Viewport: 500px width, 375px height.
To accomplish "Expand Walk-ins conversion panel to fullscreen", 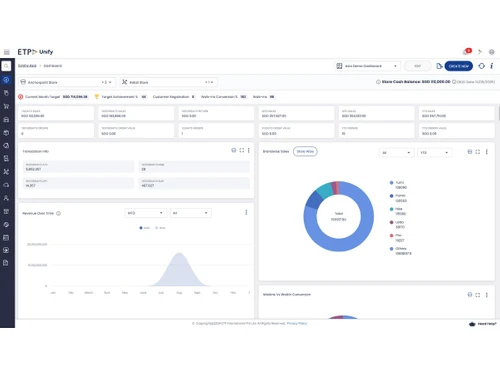I will 478,295.
